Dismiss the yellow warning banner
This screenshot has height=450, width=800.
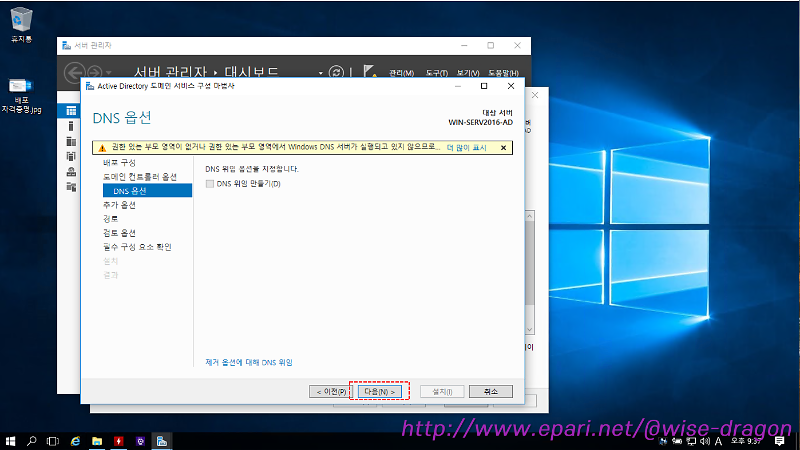coord(504,148)
